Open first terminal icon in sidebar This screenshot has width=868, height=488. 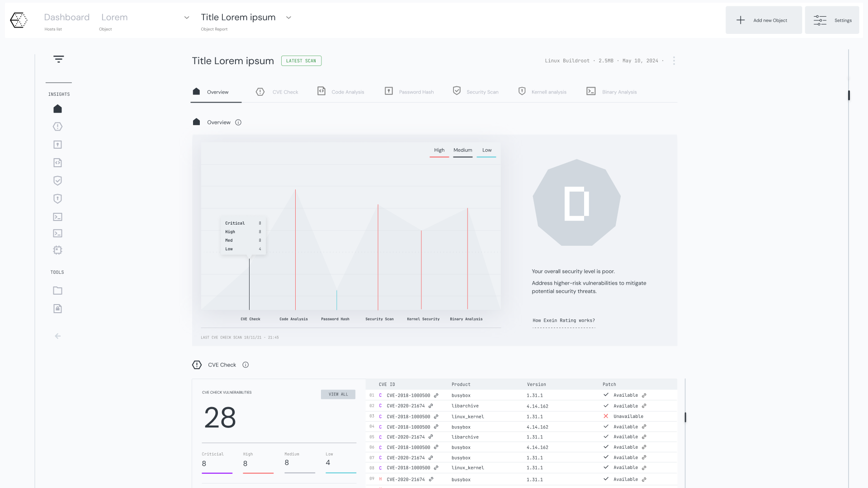57,217
